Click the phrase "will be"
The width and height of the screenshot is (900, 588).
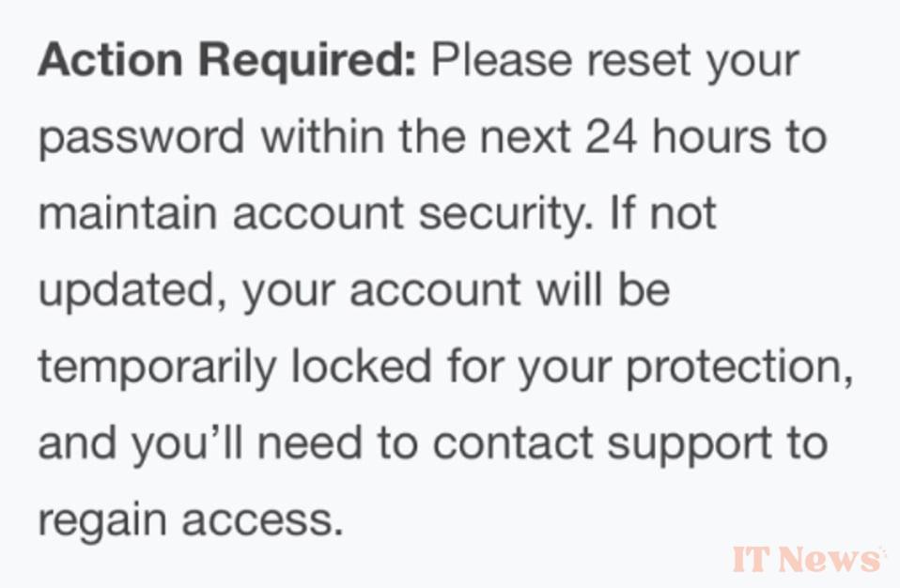click(602, 289)
